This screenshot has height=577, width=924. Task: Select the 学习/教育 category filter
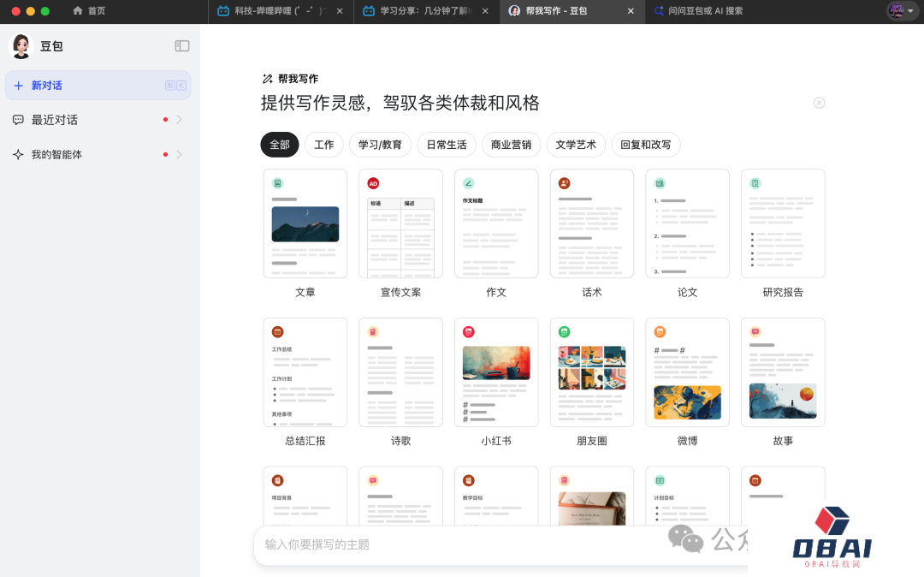(x=380, y=145)
